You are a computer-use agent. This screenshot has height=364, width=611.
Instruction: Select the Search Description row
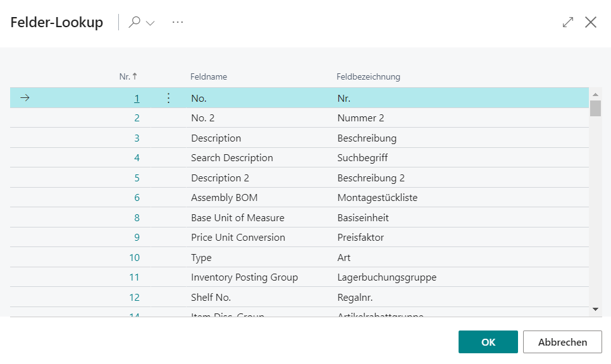[x=299, y=157]
